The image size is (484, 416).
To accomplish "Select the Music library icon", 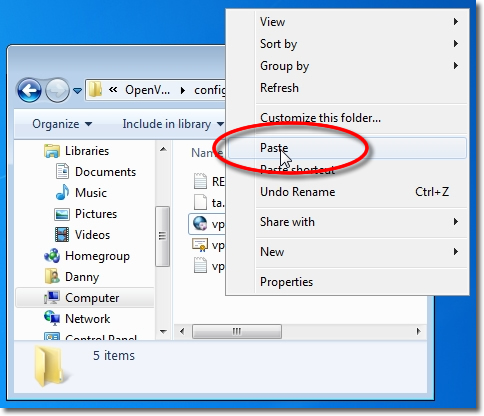I will [62, 192].
